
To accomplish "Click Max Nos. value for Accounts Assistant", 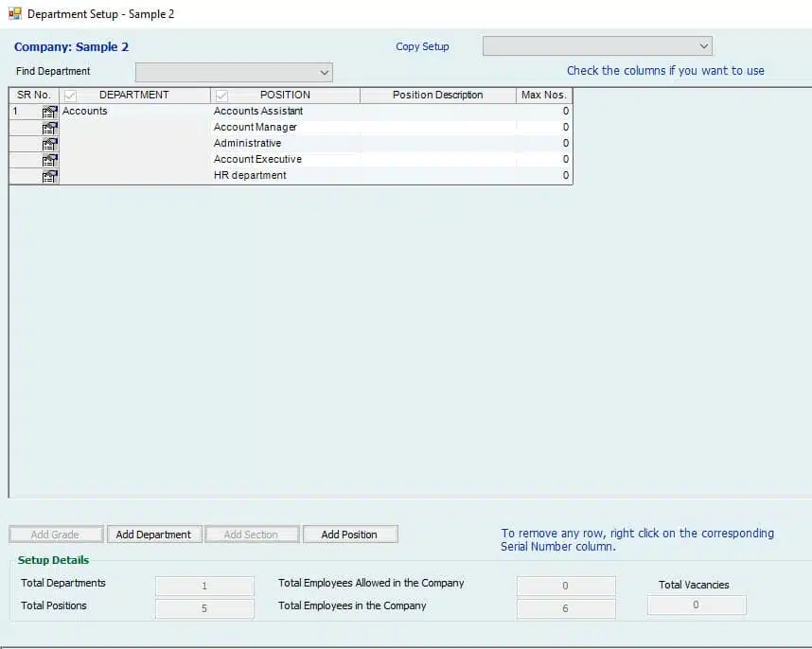I will click(544, 112).
